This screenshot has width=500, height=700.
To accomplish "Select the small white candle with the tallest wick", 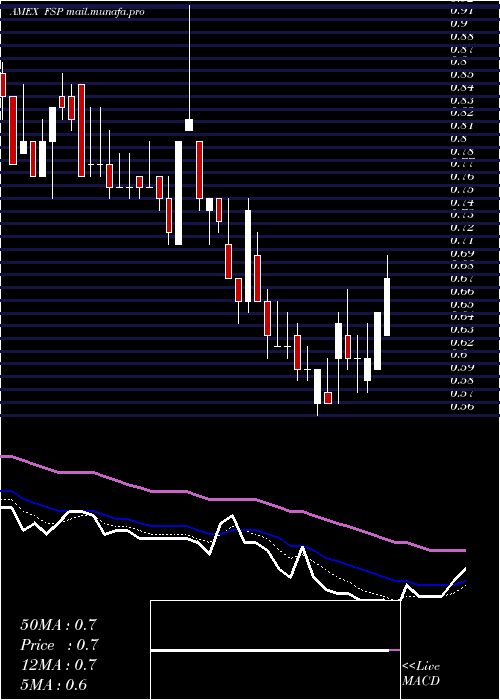I will coord(189,125).
